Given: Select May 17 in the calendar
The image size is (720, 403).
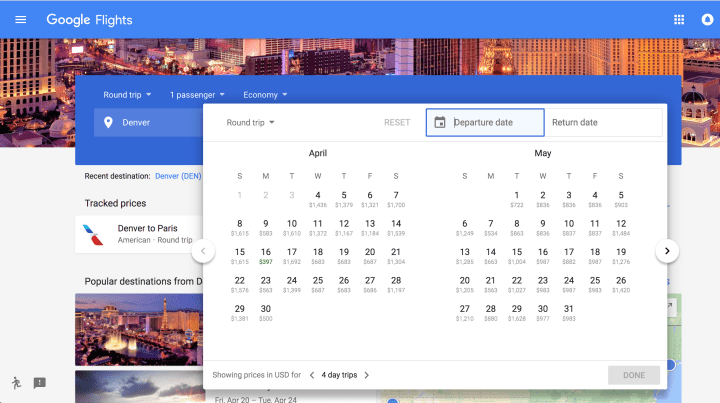Looking at the screenshot, I should coord(569,256).
